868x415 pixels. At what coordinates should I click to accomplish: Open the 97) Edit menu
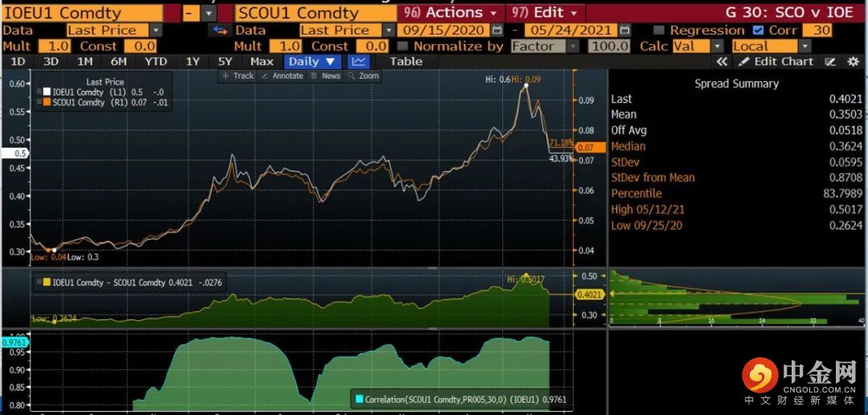545,13
